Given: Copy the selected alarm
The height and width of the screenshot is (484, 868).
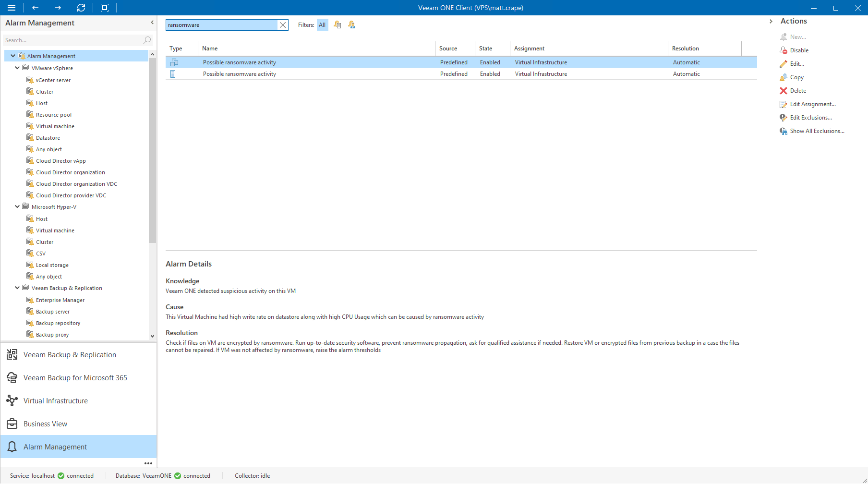Looking at the screenshot, I should pos(792,77).
